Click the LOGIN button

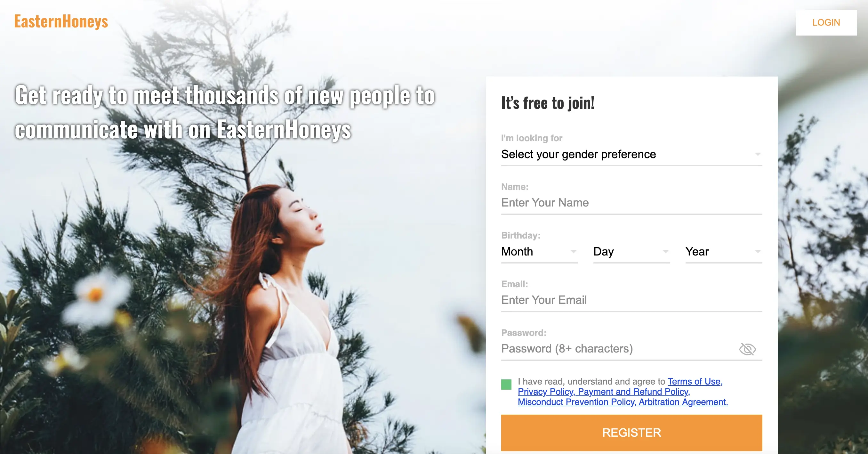point(826,23)
